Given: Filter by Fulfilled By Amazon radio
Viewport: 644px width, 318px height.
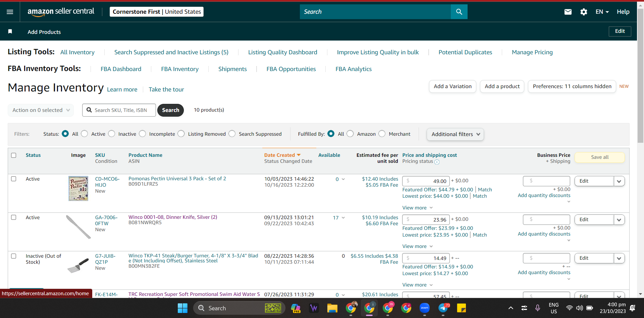Looking at the screenshot, I should 350,134.
